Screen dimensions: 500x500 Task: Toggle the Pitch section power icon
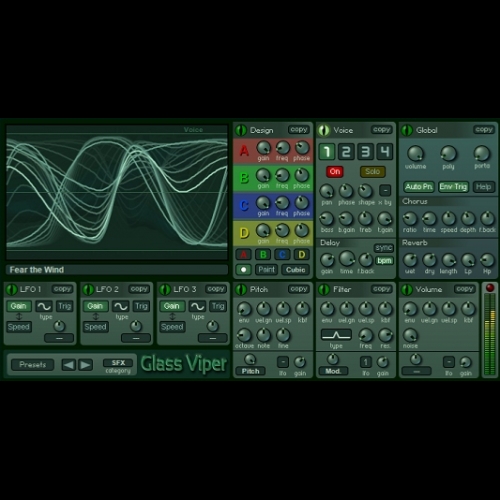click(241, 289)
